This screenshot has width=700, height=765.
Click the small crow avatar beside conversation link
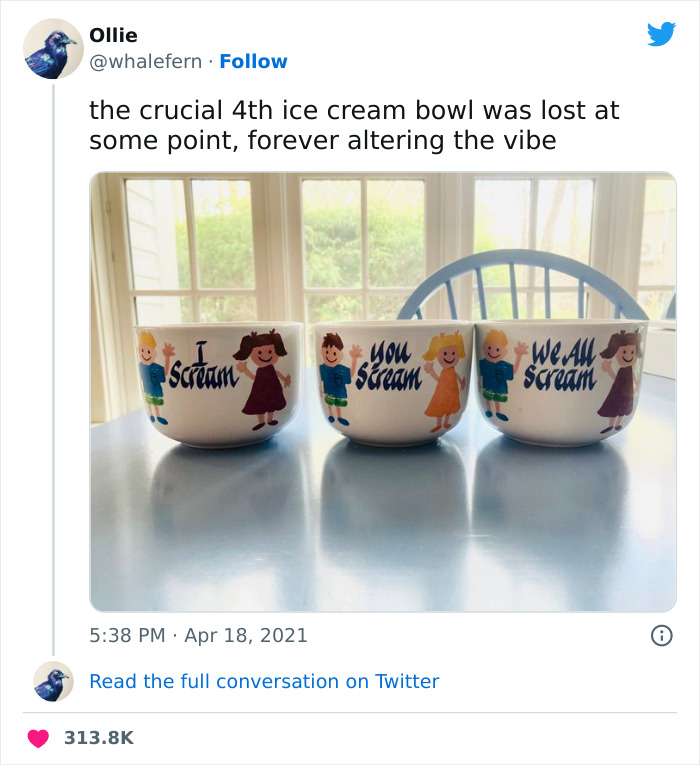[53, 681]
